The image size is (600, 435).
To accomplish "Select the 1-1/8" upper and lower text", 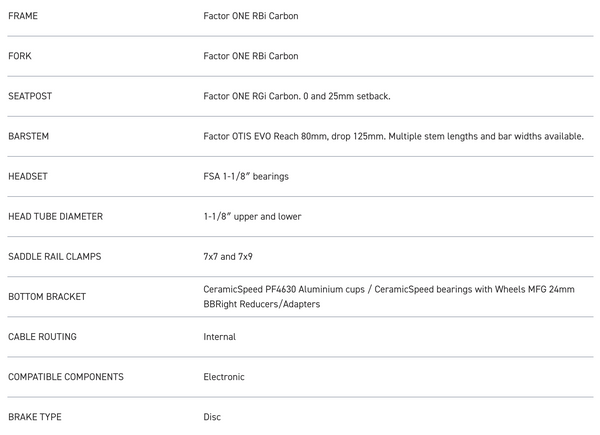I will [252, 216].
